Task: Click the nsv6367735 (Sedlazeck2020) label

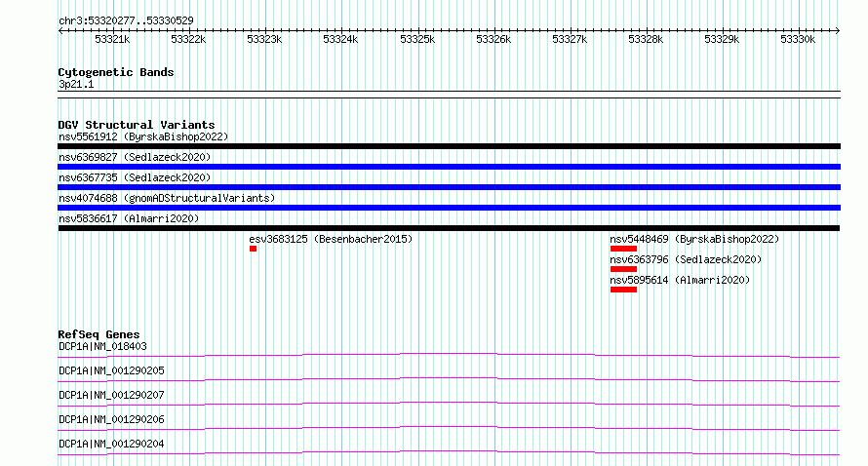Action: (x=135, y=177)
